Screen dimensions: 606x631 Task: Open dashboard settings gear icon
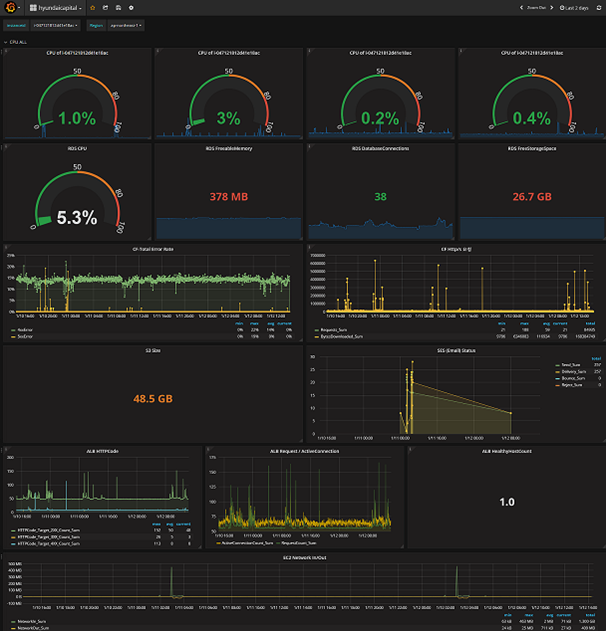point(131,8)
